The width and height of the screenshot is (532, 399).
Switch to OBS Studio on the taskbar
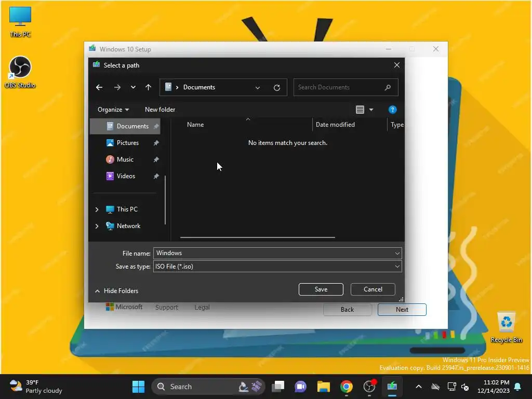[x=369, y=387]
